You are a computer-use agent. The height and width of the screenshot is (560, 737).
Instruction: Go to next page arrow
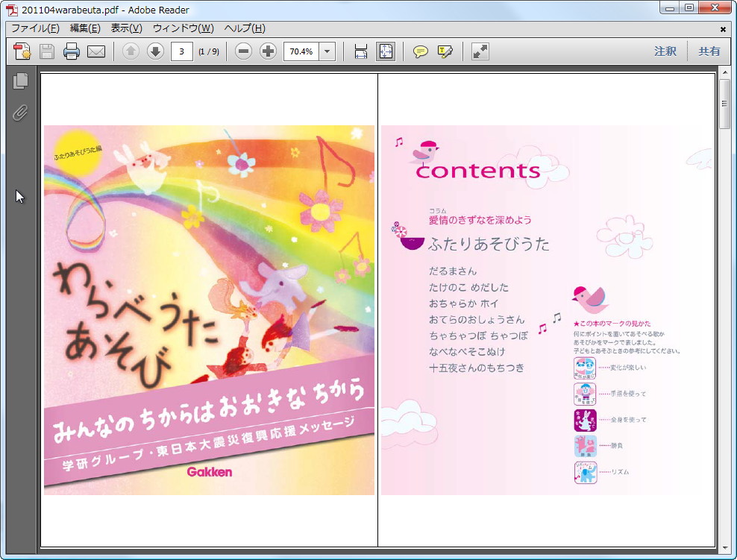155,51
